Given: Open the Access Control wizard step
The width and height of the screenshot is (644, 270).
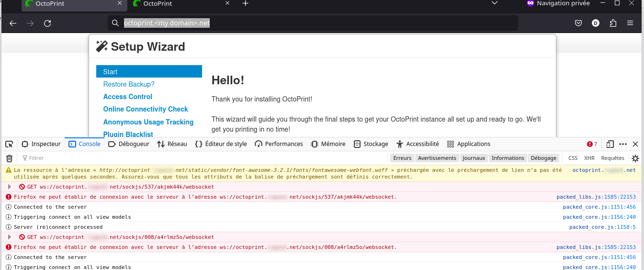Looking at the screenshot, I should [127, 97].
